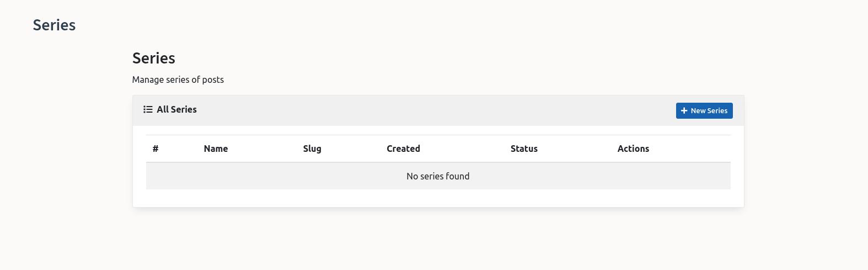
Task: Click the Status column header
Action: click(524, 149)
